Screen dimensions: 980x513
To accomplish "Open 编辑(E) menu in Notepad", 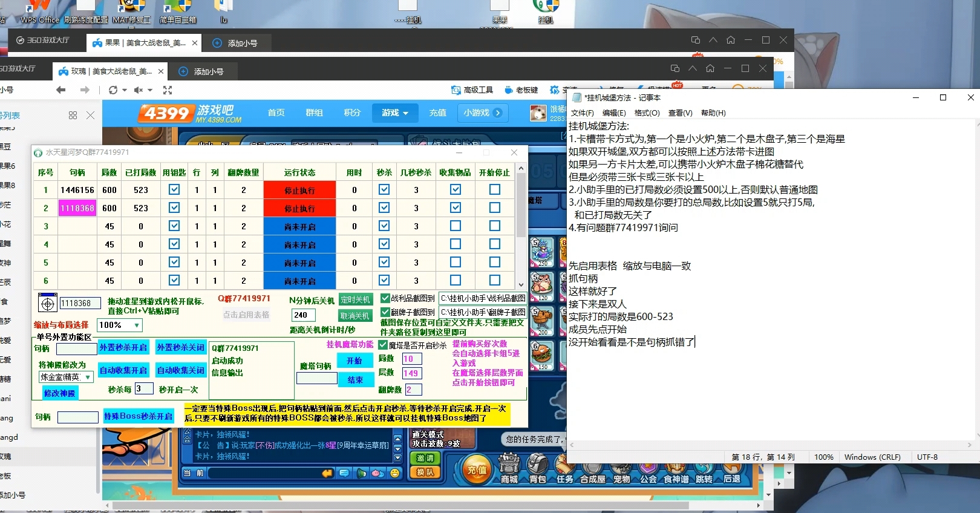I will [614, 113].
